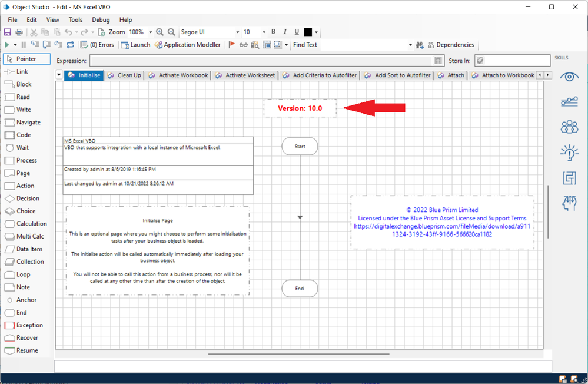Click the binoculars find-next icon
Screen dimensions: 588x384
(x=420, y=45)
